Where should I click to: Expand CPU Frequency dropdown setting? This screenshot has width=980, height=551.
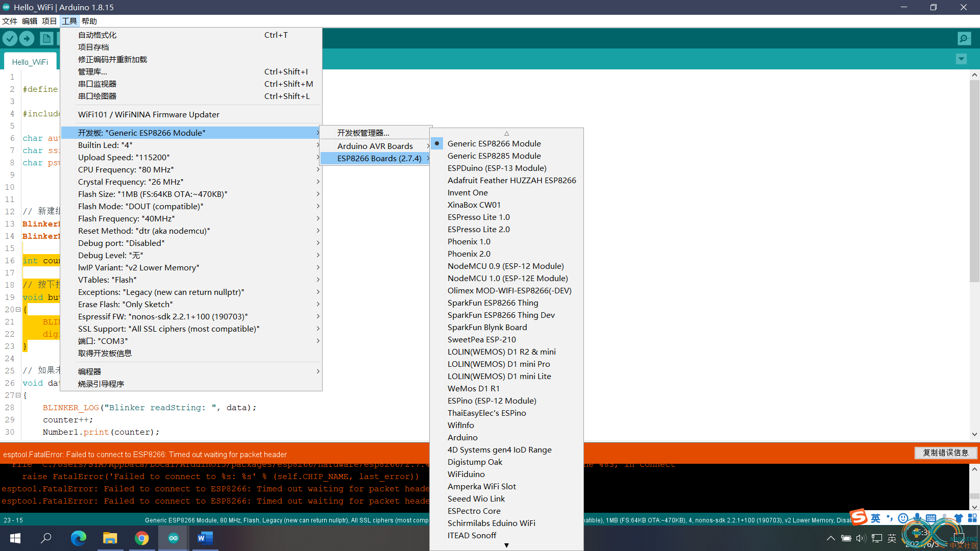[190, 169]
